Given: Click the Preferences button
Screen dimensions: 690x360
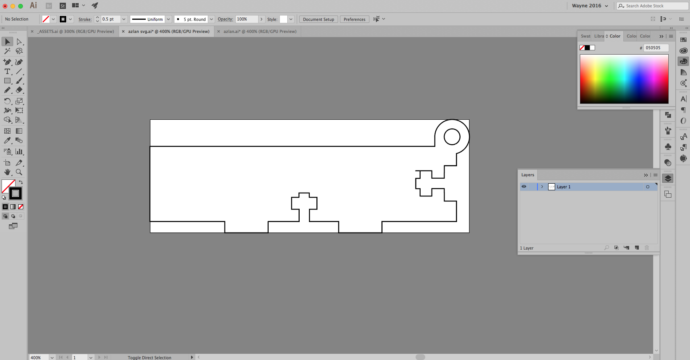Looking at the screenshot, I should [355, 19].
